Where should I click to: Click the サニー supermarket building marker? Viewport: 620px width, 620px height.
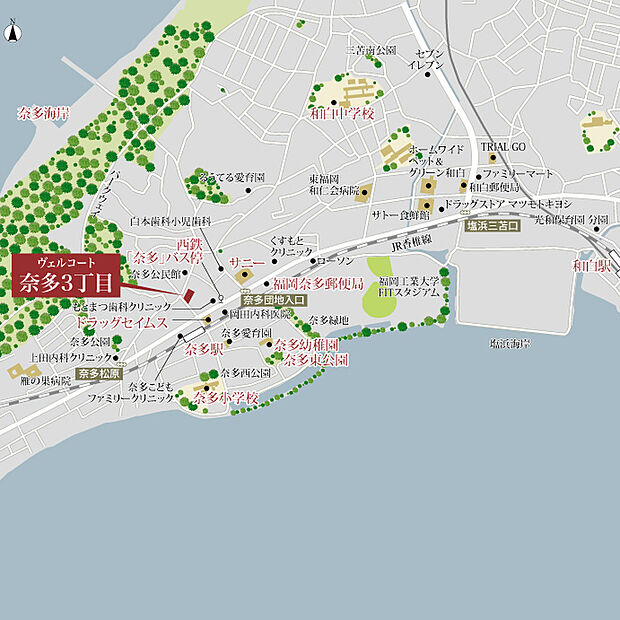pos(244,276)
